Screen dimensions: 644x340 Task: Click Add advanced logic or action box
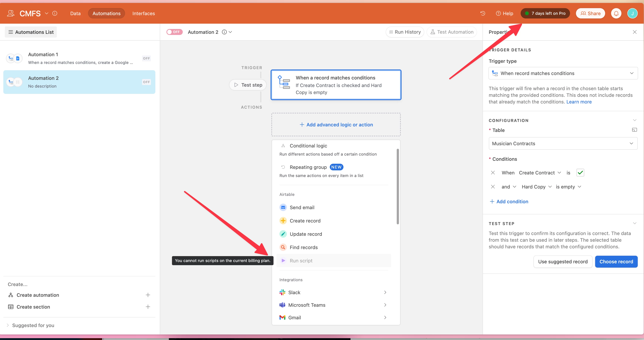coord(336,124)
